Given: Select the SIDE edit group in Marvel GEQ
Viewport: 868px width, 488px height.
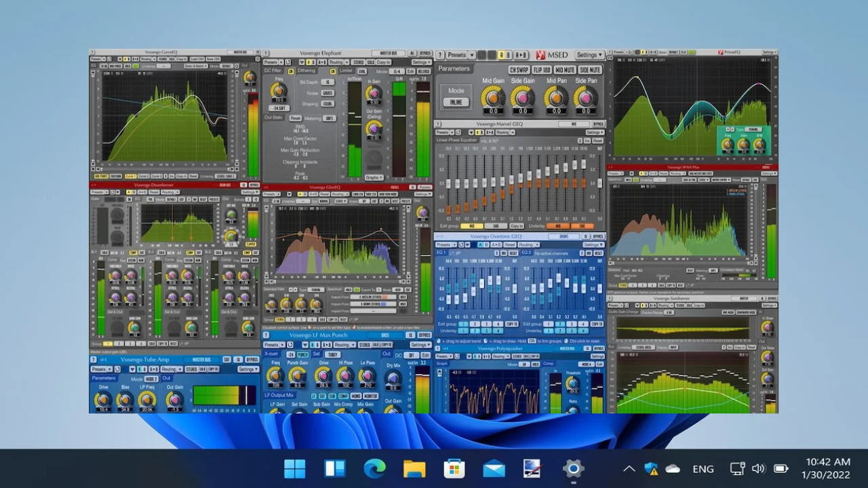Looking at the screenshot, I should pyautogui.click(x=496, y=226).
